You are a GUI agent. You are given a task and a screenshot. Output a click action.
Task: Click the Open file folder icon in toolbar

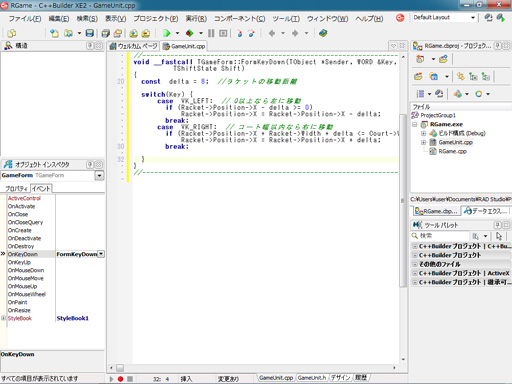tap(69, 33)
